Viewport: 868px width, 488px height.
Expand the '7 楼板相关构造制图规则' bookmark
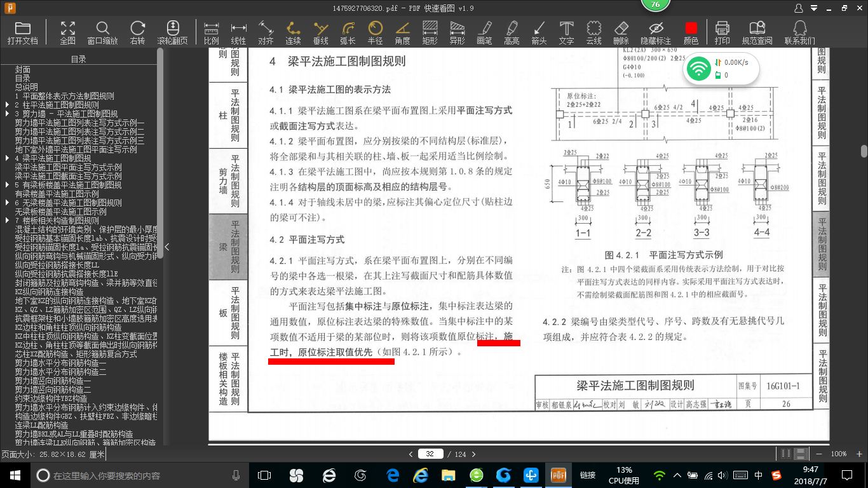[7, 220]
